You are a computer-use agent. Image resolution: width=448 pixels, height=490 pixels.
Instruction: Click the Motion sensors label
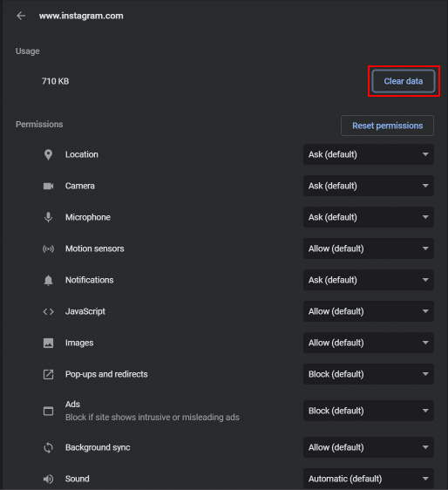(95, 248)
